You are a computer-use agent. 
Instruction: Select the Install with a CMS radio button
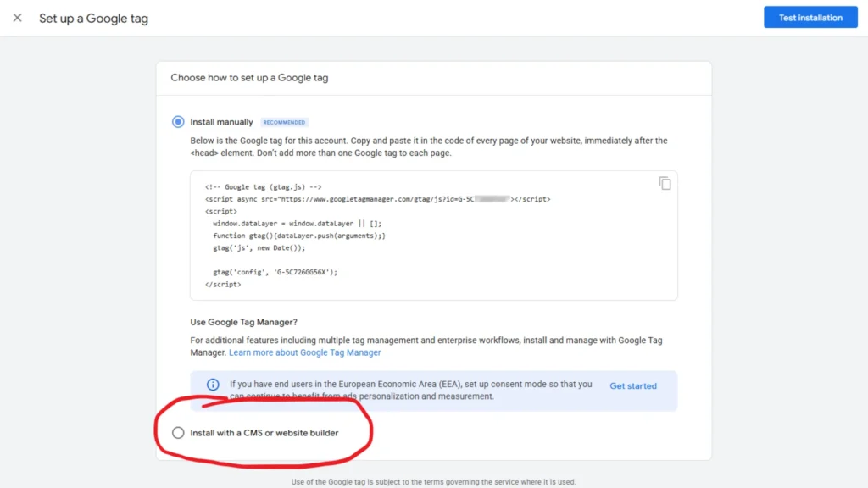click(178, 432)
